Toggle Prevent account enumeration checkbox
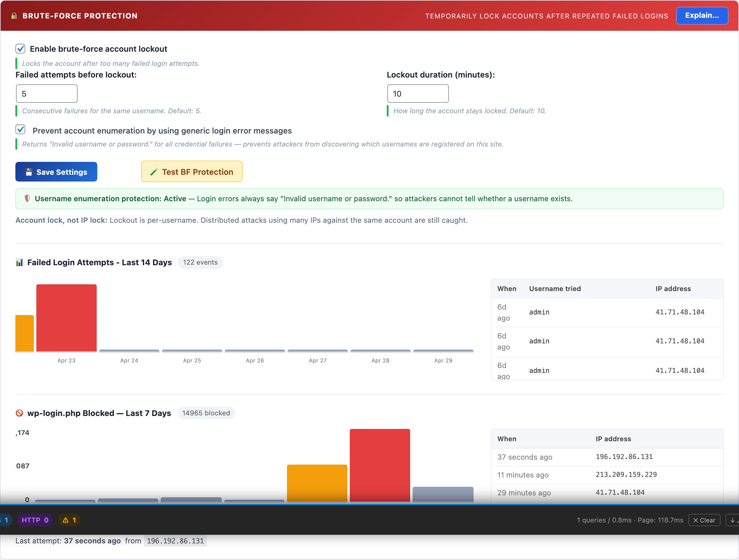 coord(20,129)
